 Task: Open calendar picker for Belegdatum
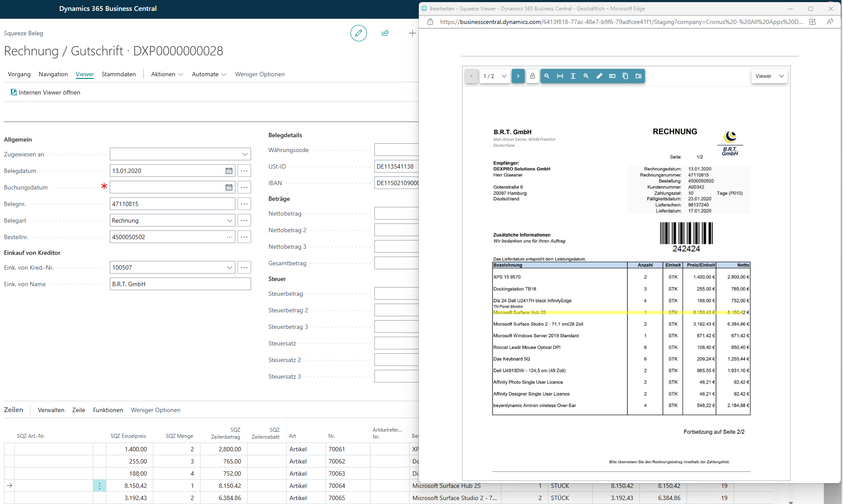click(229, 171)
